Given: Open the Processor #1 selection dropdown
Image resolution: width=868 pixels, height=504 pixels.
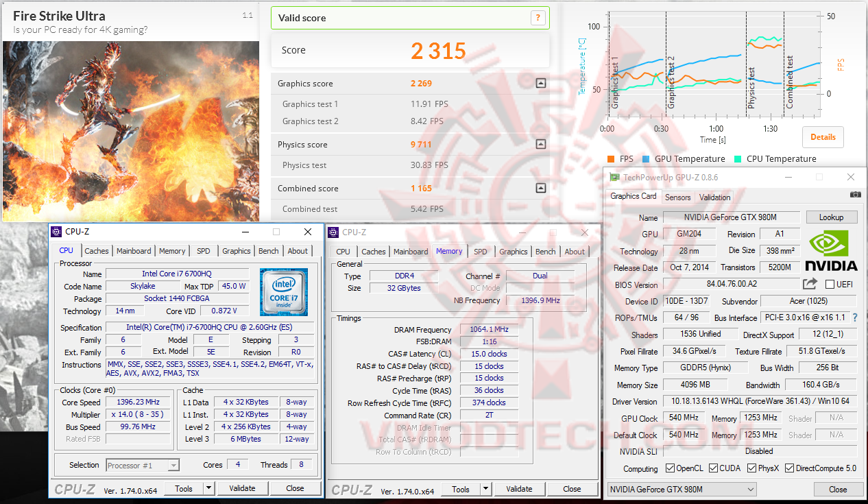Looking at the screenshot, I should 143,466.
